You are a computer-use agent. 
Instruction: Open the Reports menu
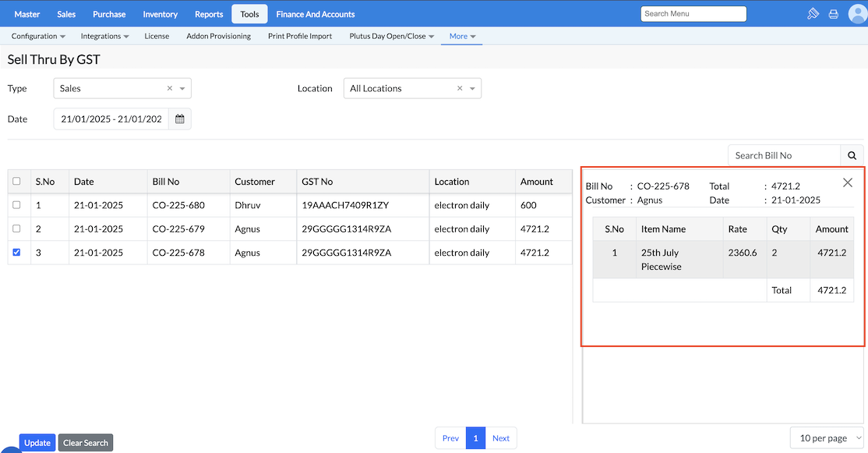209,14
